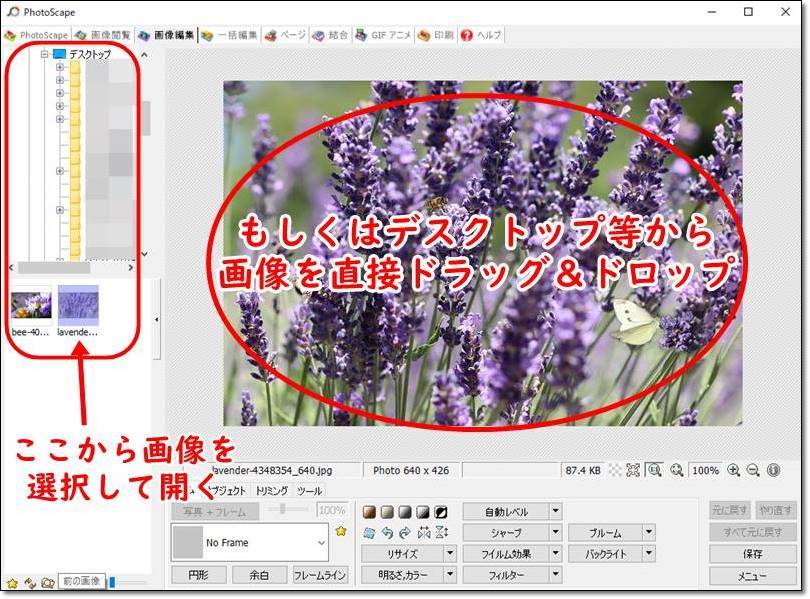Adjust the frame opacity slider
The width and height of the screenshot is (810, 599).
pyautogui.click(x=283, y=510)
